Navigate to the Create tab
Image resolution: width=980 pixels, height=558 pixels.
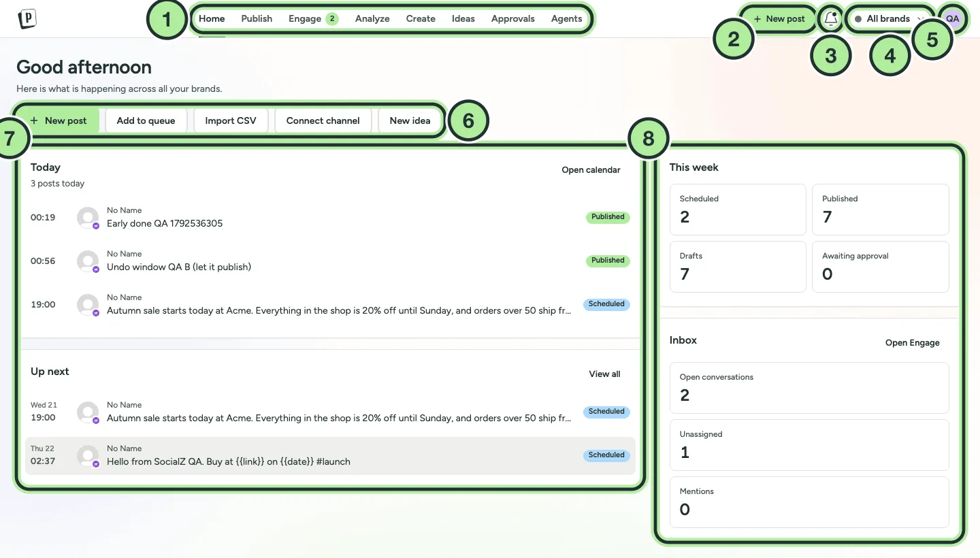pyautogui.click(x=421, y=19)
